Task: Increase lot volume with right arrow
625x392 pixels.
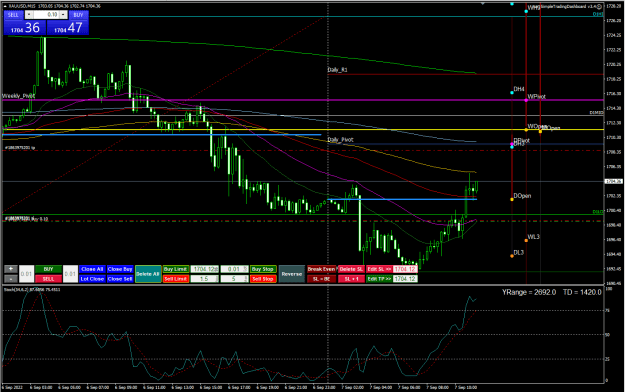Action: click(63, 15)
